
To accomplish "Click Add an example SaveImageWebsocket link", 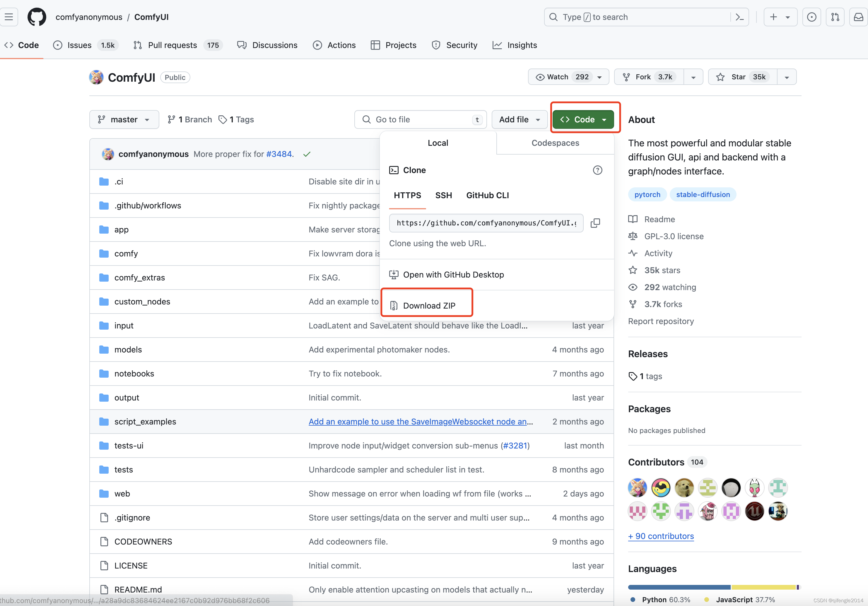I will [x=421, y=421].
